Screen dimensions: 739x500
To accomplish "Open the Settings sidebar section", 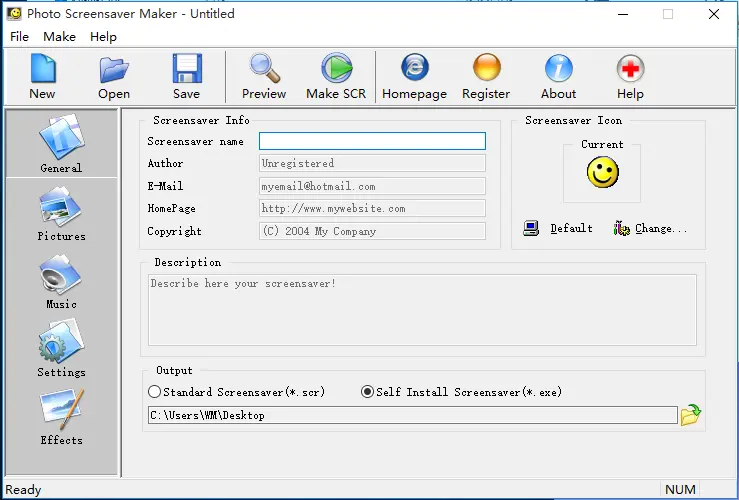I will [x=61, y=349].
